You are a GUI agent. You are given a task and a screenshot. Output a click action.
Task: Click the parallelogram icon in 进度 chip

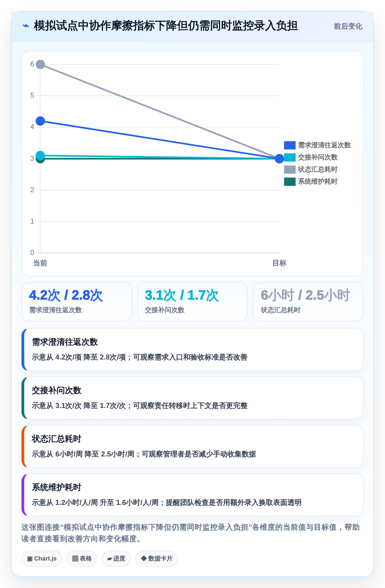point(109,559)
